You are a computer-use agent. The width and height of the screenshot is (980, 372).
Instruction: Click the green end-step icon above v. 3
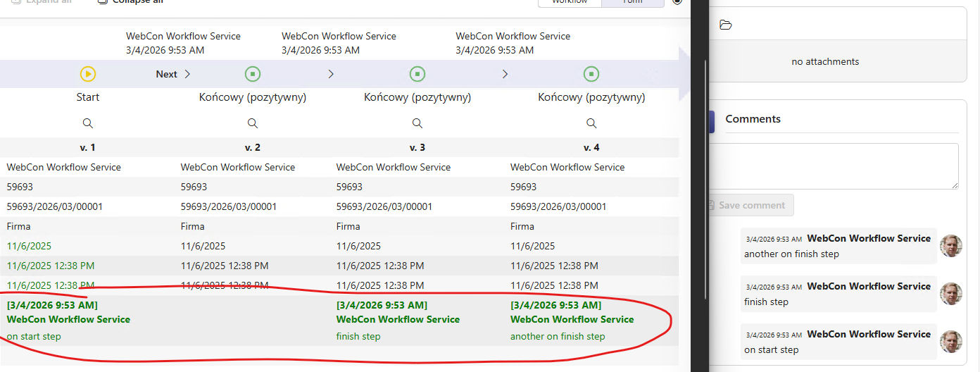pyautogui.click(x=417, y=74)
